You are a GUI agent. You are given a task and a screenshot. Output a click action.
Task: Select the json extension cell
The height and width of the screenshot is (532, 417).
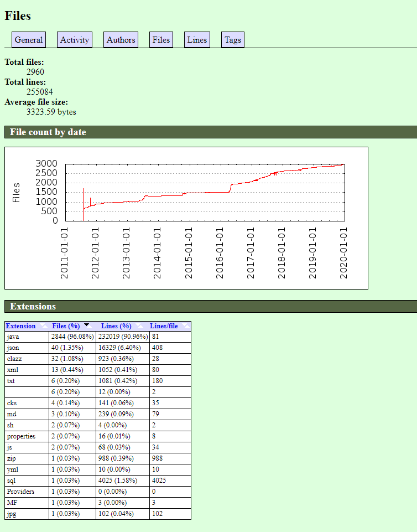coord(27,348)
